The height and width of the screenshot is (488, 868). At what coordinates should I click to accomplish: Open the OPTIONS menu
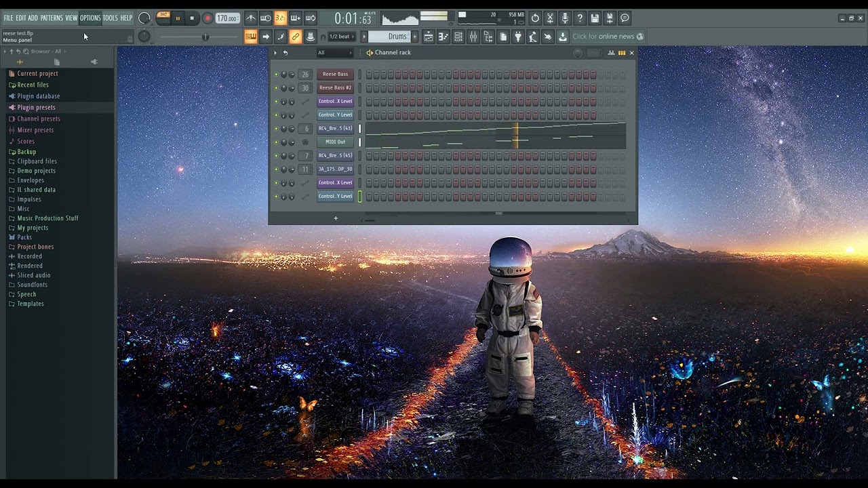pos(90,18)
